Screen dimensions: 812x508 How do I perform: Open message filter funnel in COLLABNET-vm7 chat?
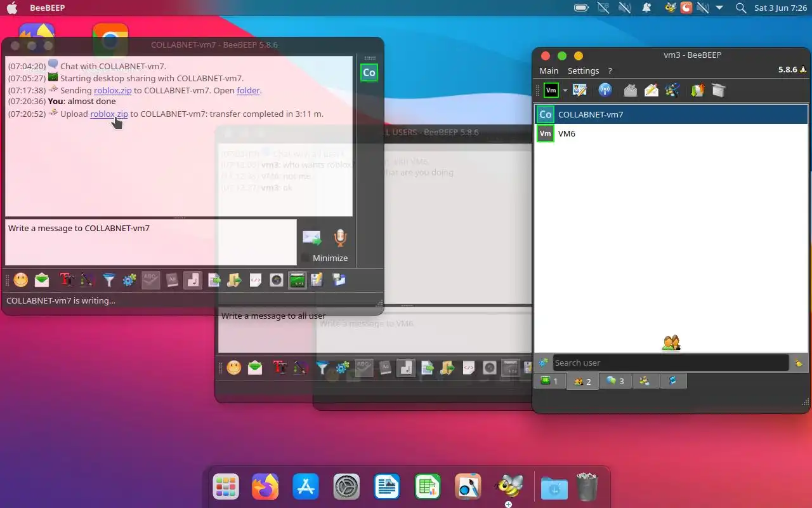pyautogui.click(x=109, y=279)
